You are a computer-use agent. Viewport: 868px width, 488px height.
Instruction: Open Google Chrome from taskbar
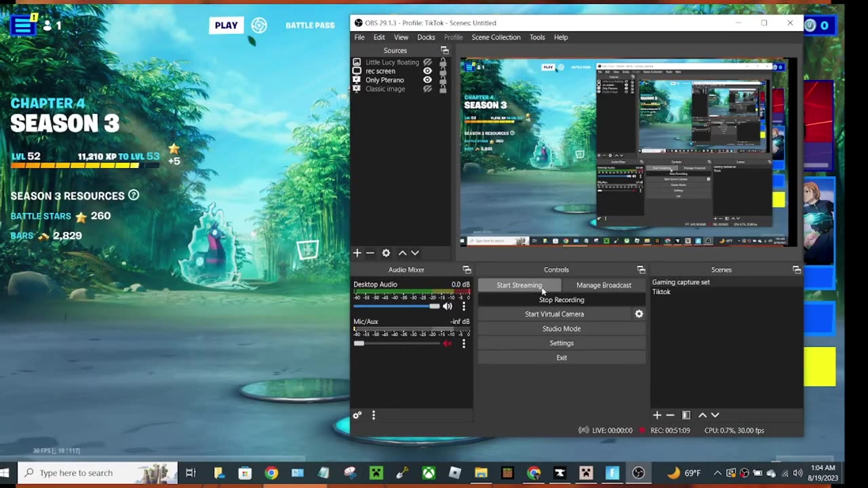pyautogui.click(x=271, y=472)
